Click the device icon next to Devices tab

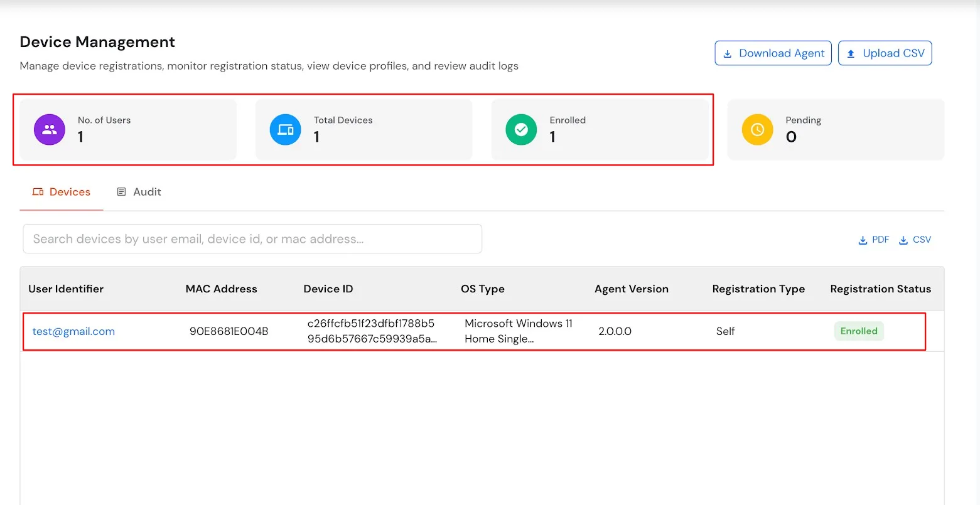[38, 192]
